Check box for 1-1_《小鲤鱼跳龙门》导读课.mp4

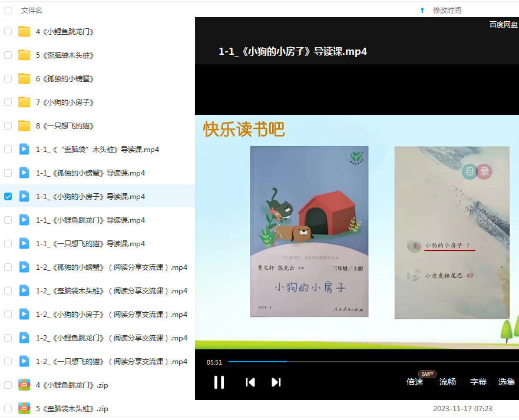pos(8,220)
